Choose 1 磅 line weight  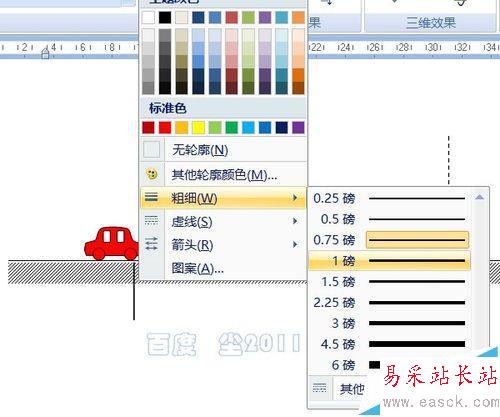click(x=389, y=261)
